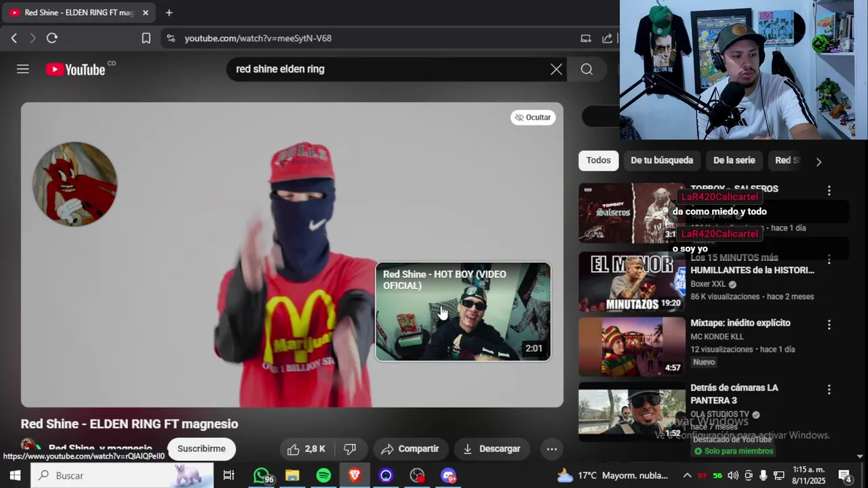868x488 pixels.
Task: Select the De la serie chip
Action: click(x=734, y=161)
